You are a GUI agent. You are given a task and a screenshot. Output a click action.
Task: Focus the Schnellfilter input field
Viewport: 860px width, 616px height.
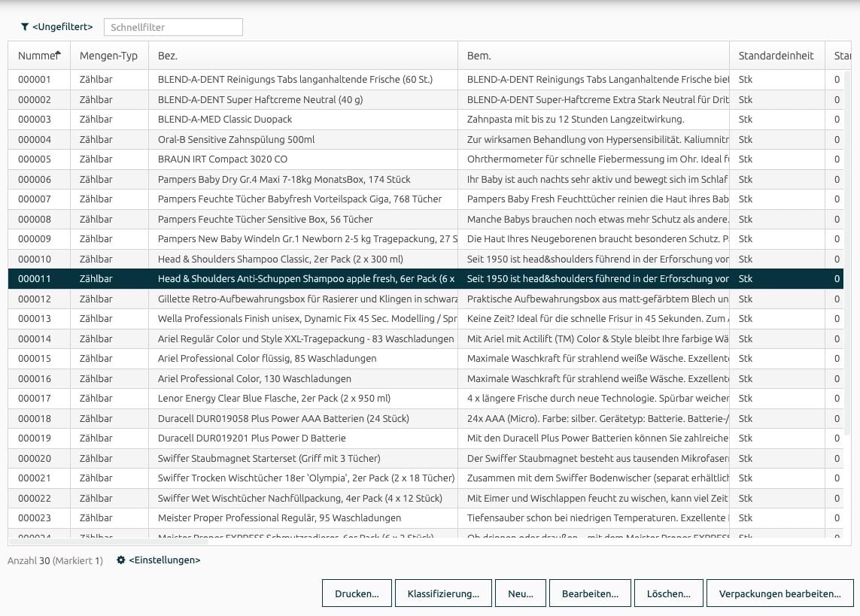[x=173, y=27]
